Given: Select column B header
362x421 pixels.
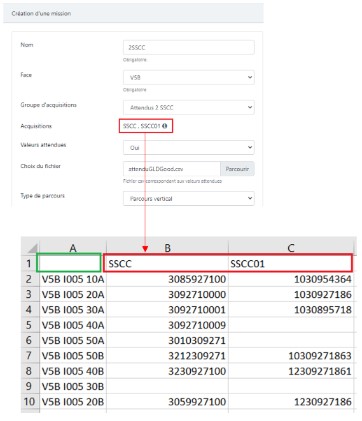Looking at the screenshot, I should (x=167, y=248).
